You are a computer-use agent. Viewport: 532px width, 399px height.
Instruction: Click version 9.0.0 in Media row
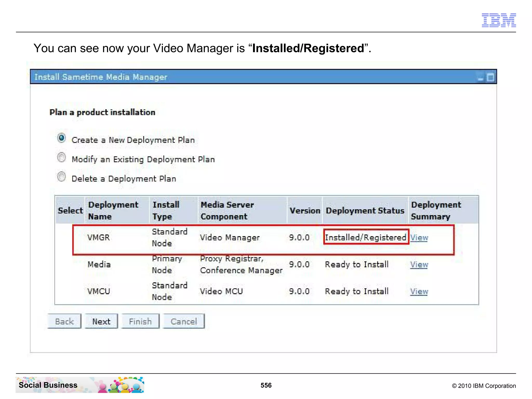pyautogui.click(x=299, y=264)
